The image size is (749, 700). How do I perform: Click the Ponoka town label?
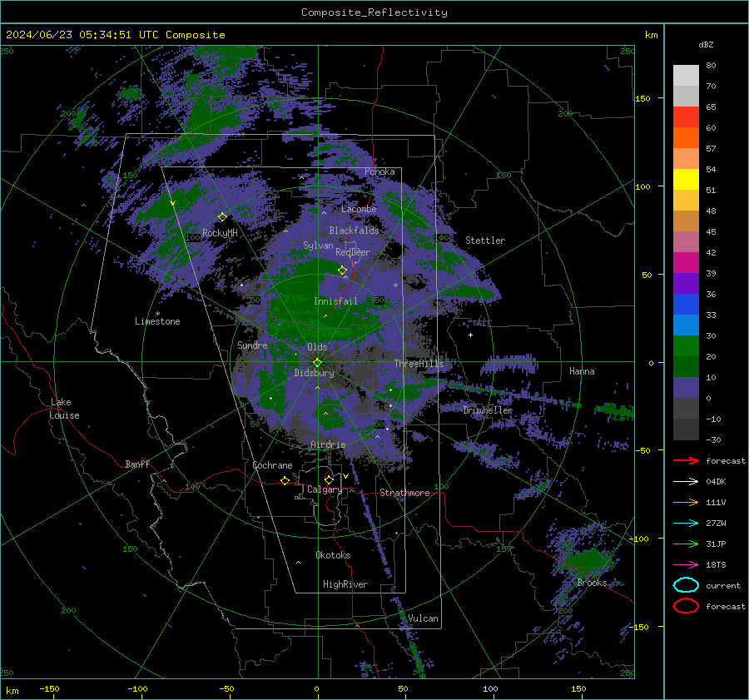click(379, 171)
